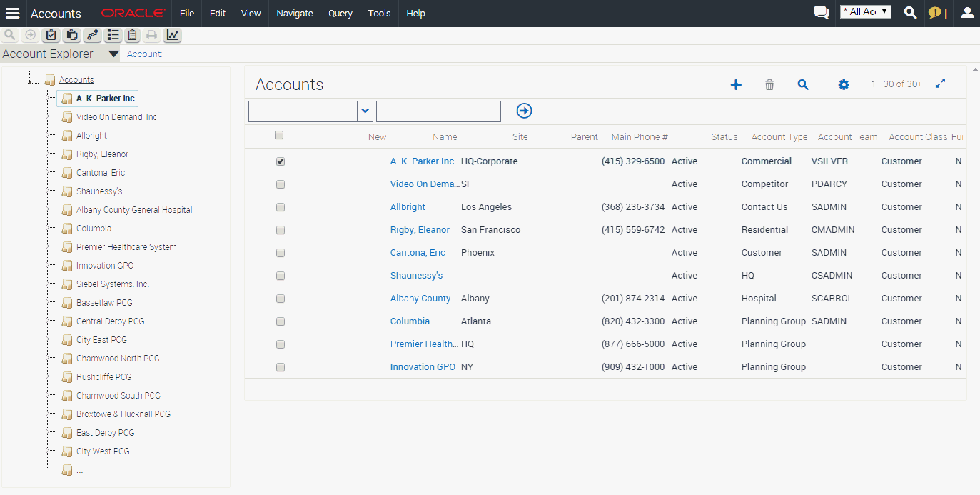The image size is (980, 495).
Task: Open a new account with the plus icon
Action: (736, 84)
